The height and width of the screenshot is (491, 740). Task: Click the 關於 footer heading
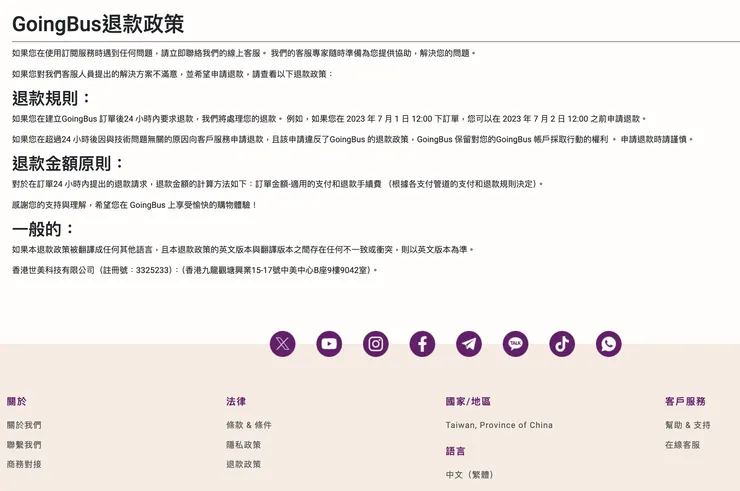[17, 401]
